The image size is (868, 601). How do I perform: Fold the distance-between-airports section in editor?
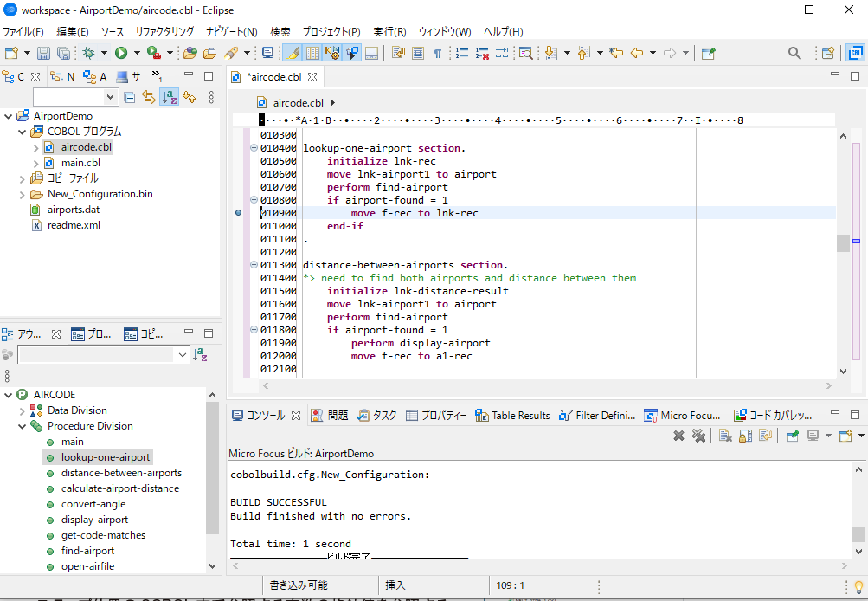[x=254, y=265]
